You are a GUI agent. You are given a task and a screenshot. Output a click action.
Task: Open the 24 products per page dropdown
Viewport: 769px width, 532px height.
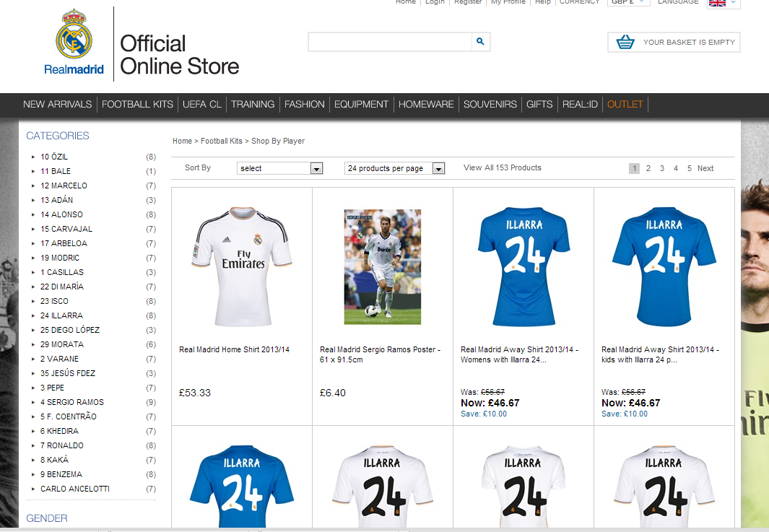[x=394, y=168]
